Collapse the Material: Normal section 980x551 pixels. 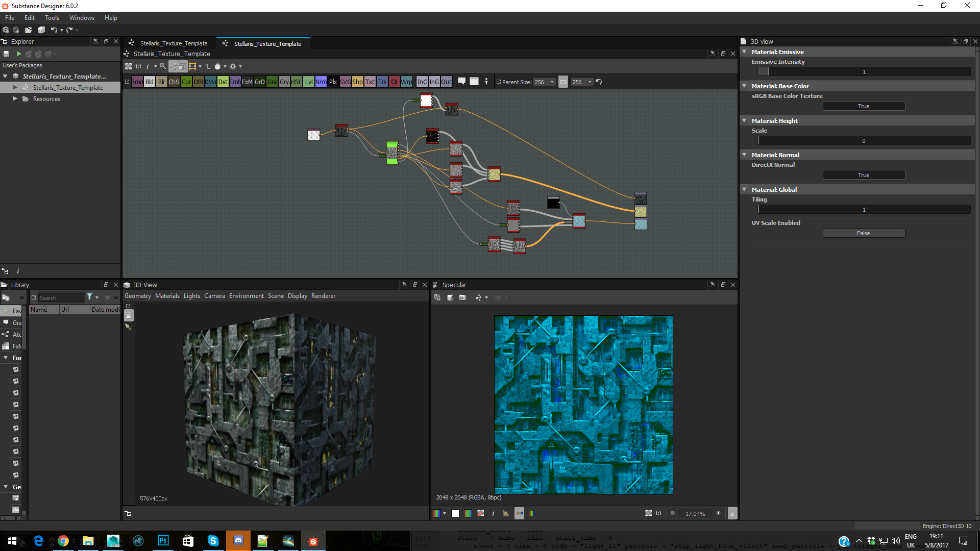744,155
